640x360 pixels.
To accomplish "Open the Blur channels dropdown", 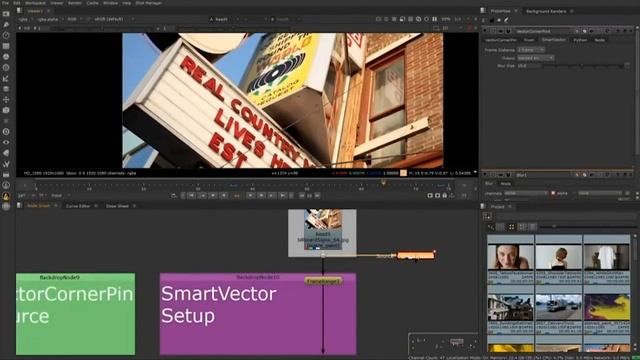I will point(526,193).
